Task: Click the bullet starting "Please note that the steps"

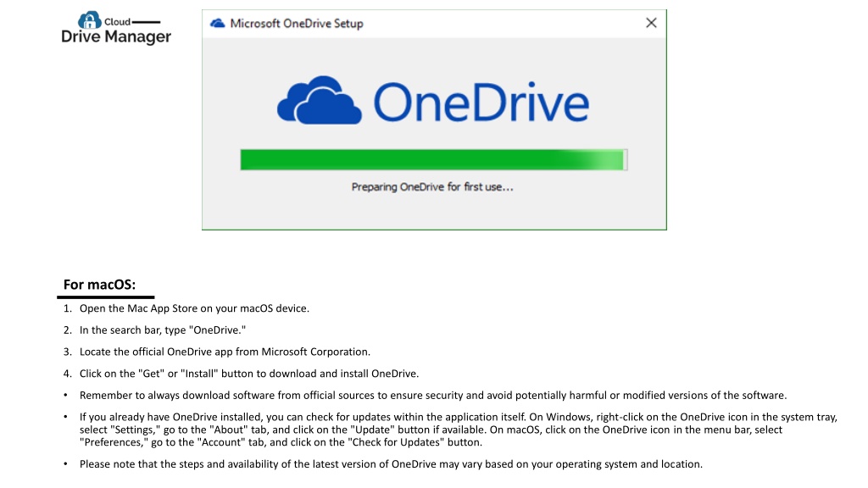Action: pos(391,464)
